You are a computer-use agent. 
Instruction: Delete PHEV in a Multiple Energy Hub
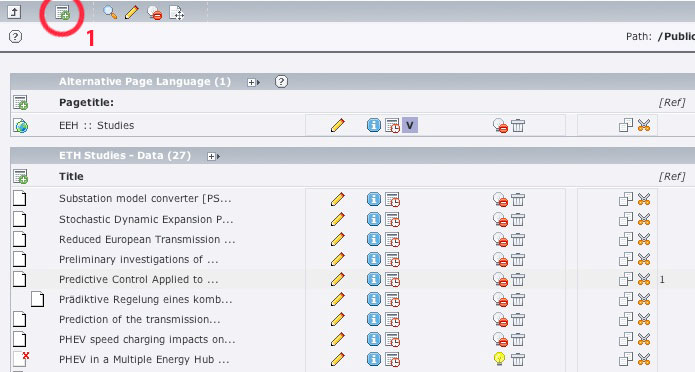(518, 360)
